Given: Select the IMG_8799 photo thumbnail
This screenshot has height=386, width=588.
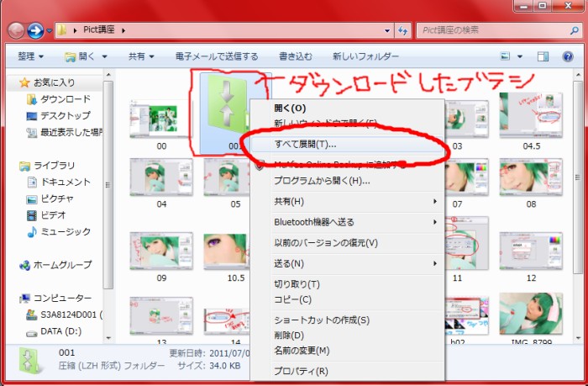Looking at the screenshot, I should point(531,314).
